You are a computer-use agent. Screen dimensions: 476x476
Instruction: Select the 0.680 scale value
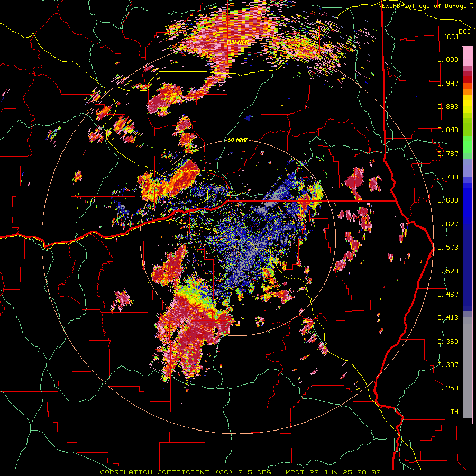[x=448, y=200]
